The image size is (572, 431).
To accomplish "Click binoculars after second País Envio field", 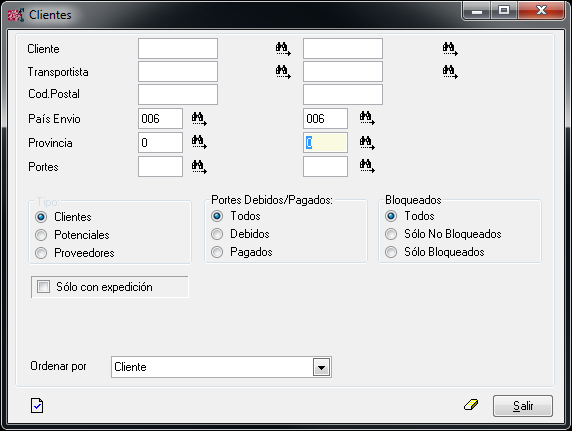I will pyautogui.click(x=367, y=119).
